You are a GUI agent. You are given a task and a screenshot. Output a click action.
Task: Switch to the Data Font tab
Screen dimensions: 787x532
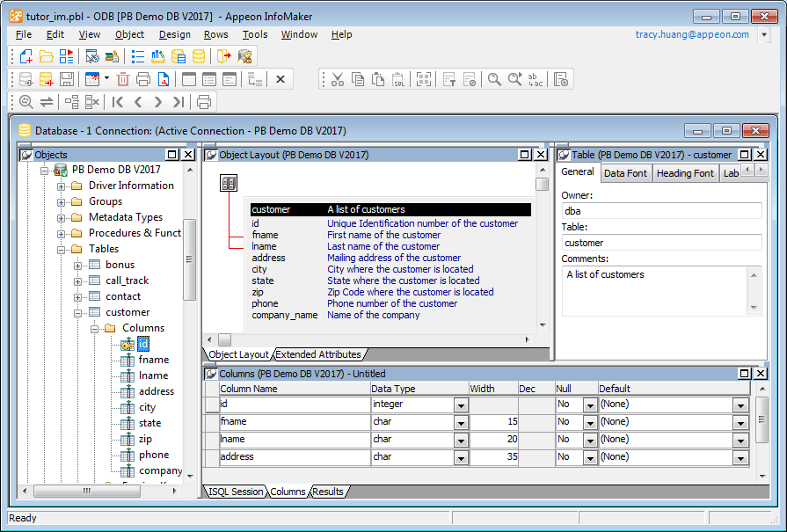625,173
